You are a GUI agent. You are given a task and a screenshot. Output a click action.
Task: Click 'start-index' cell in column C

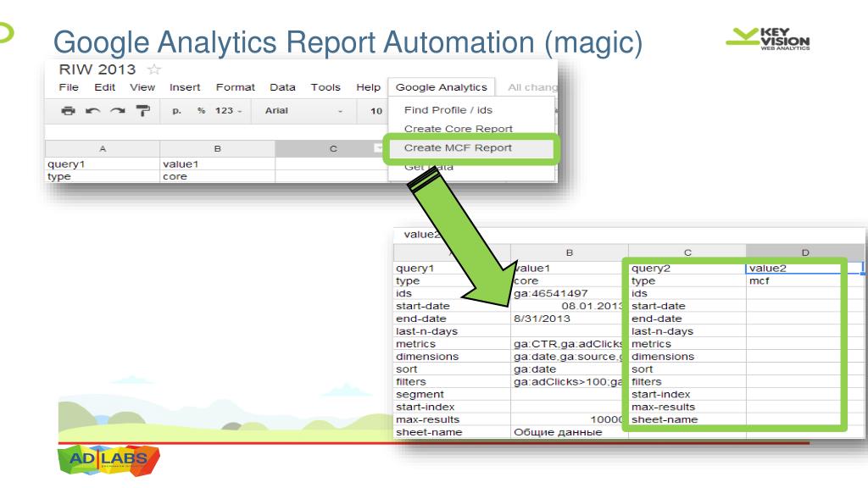[x=687, y=395]
